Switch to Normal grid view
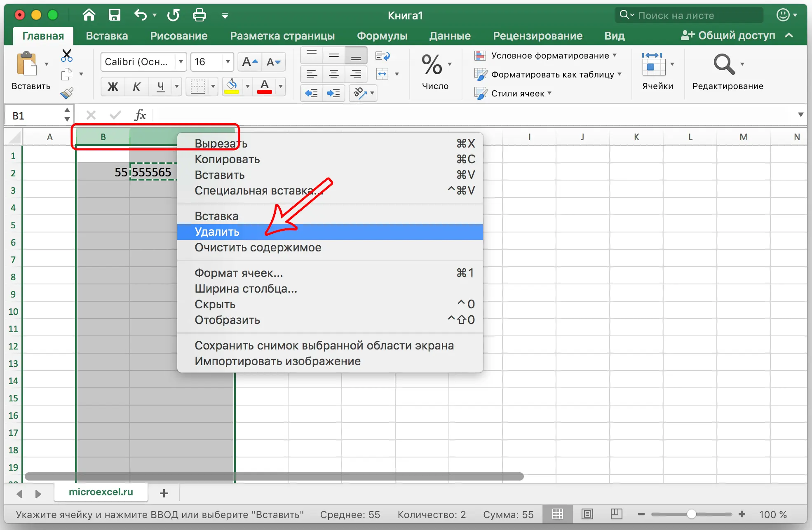The width and height of the screenshot is (812, 530). [558, 514]
